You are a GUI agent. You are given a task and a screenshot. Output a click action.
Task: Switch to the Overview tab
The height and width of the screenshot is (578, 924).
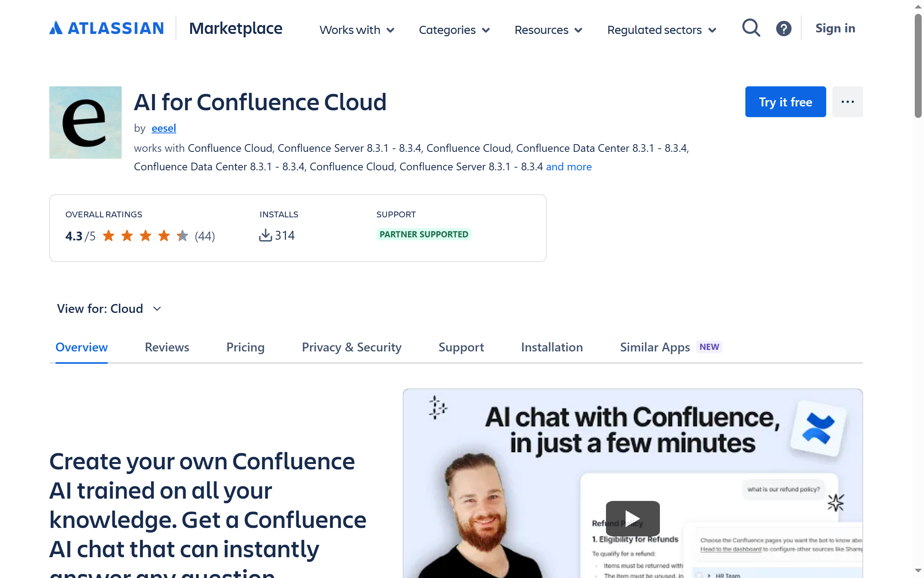click(x=82, y=347)
